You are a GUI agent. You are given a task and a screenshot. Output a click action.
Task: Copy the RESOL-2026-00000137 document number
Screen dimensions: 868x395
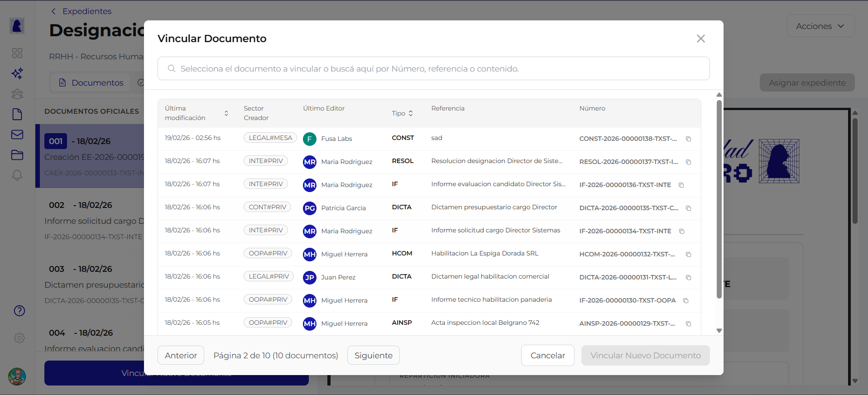point(688,162)
